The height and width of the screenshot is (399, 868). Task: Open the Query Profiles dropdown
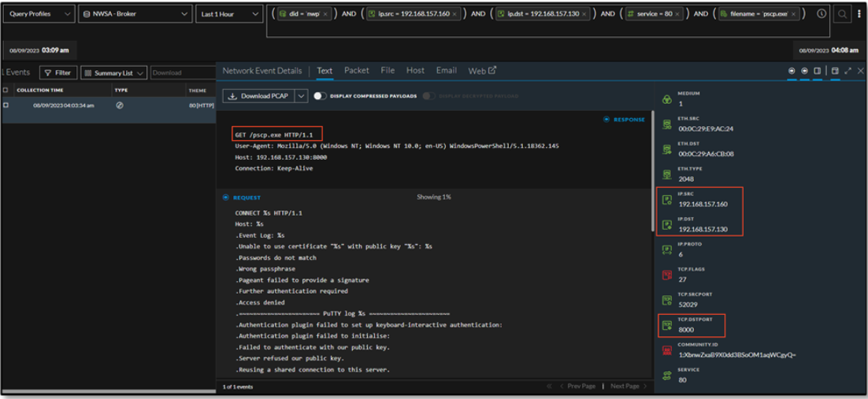tap(39, 14)
